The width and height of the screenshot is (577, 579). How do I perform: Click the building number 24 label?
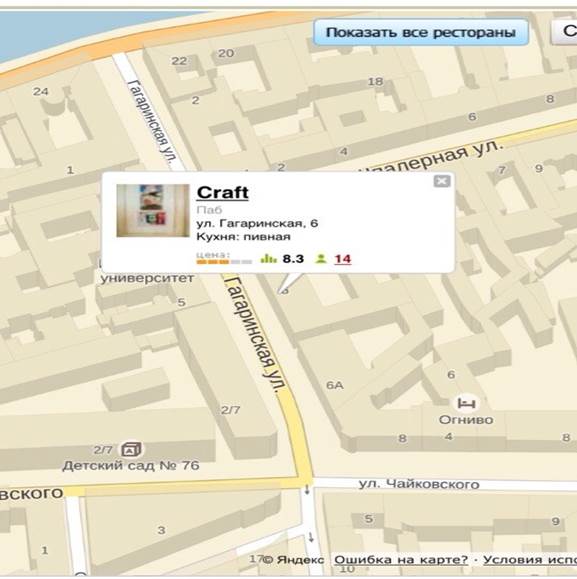(x=41, y=91)
